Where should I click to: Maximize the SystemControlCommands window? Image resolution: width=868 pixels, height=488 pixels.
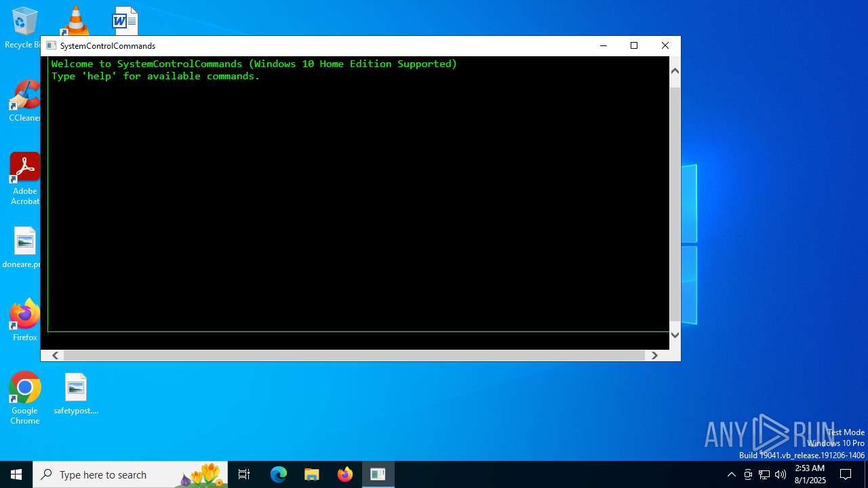(x=634, y=45)
